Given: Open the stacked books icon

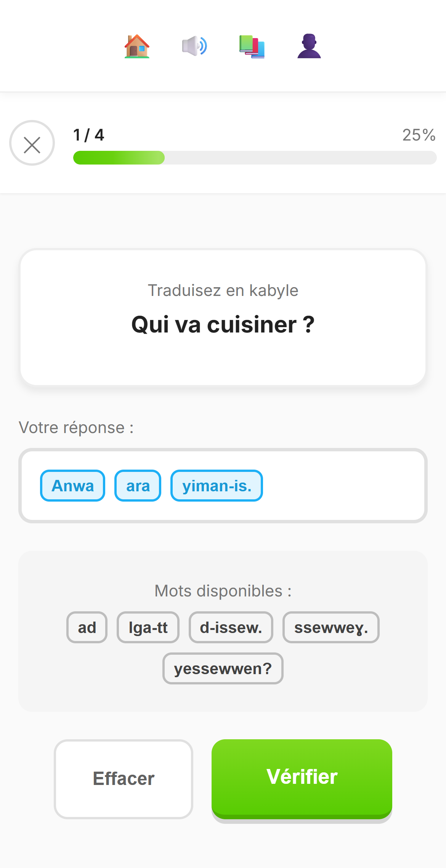Looking at the screenshot, I should click(x=252, y=46).
